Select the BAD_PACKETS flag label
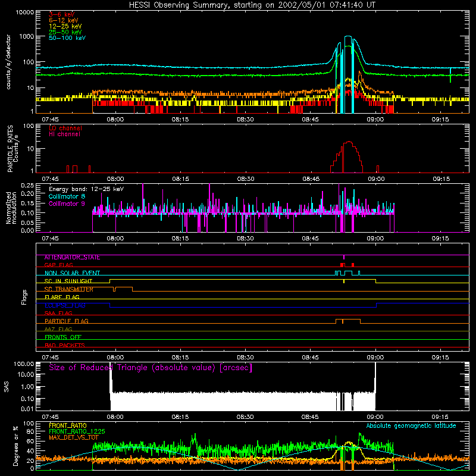Image resolution: width=476 pixels, height=476 pixels. [x=65, y=345]
